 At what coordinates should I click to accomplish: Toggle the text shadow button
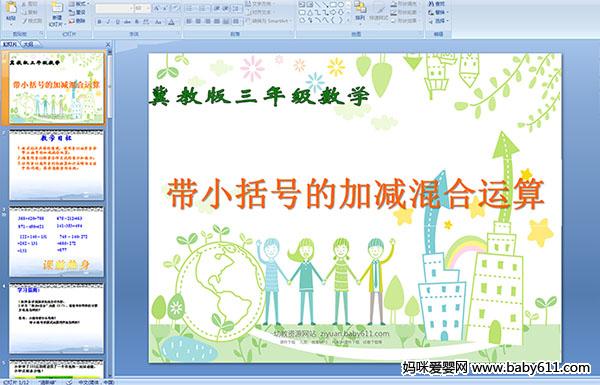137,22
